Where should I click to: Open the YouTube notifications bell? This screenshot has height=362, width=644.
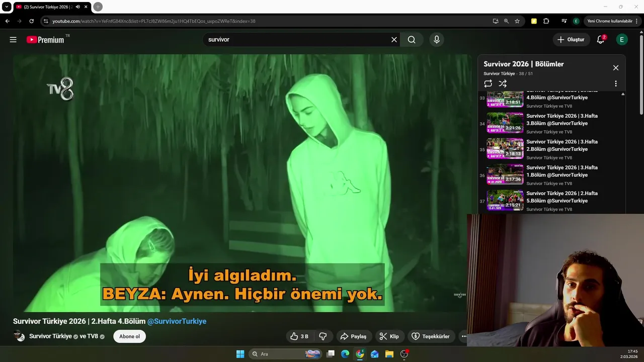[601, 40]
